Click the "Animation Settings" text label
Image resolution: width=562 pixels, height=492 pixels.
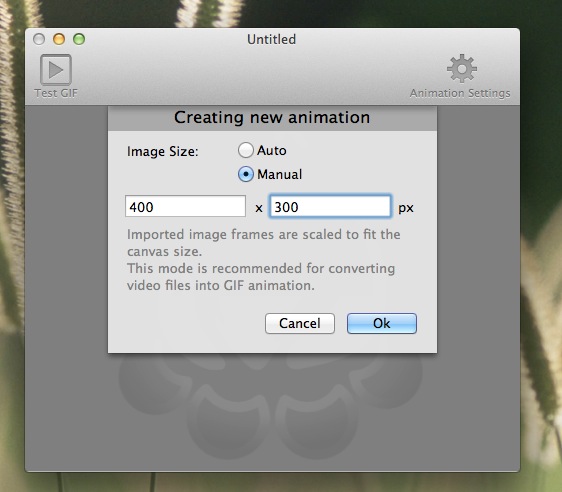coord(460,93)
